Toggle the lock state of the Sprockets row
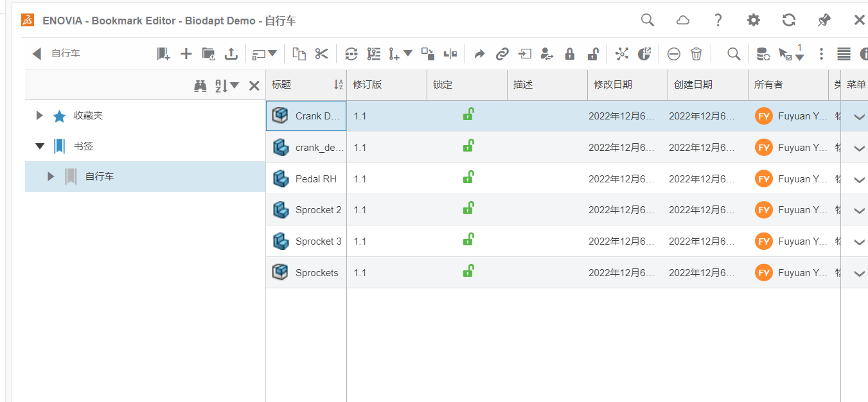This screenshot has width=868, height=402. (x=468, y=272)
